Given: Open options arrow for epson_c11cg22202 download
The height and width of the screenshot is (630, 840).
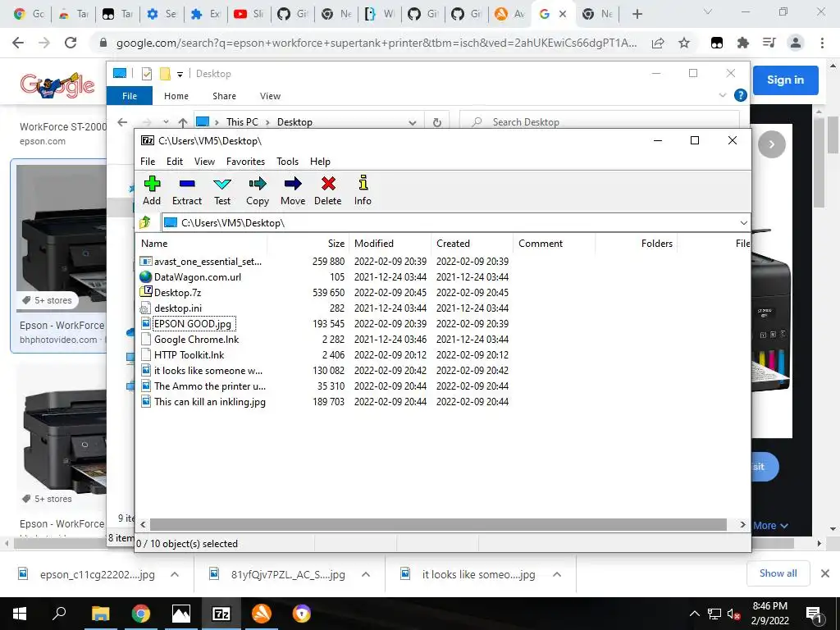Looking at the screenshot, I should pos(175,574).
